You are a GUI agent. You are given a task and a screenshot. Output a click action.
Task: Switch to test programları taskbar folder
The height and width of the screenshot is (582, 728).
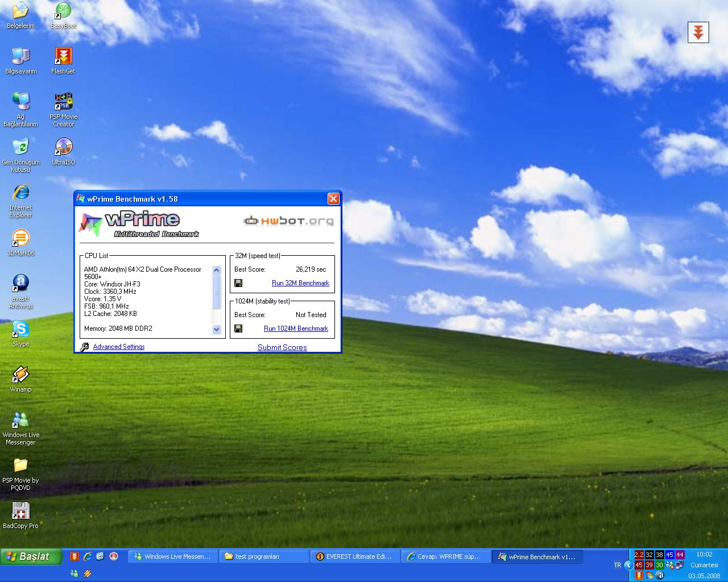(264, 556)
